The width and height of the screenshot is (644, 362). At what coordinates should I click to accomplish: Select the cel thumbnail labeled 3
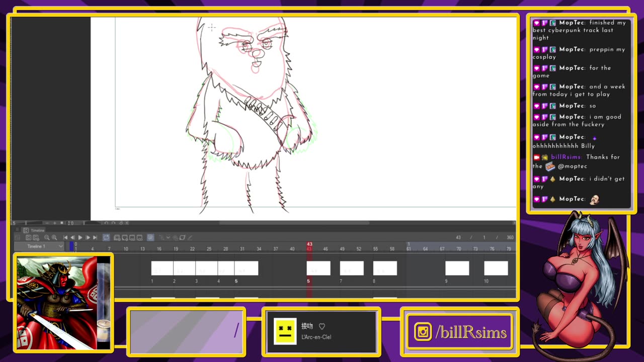(x=206, y=268)
